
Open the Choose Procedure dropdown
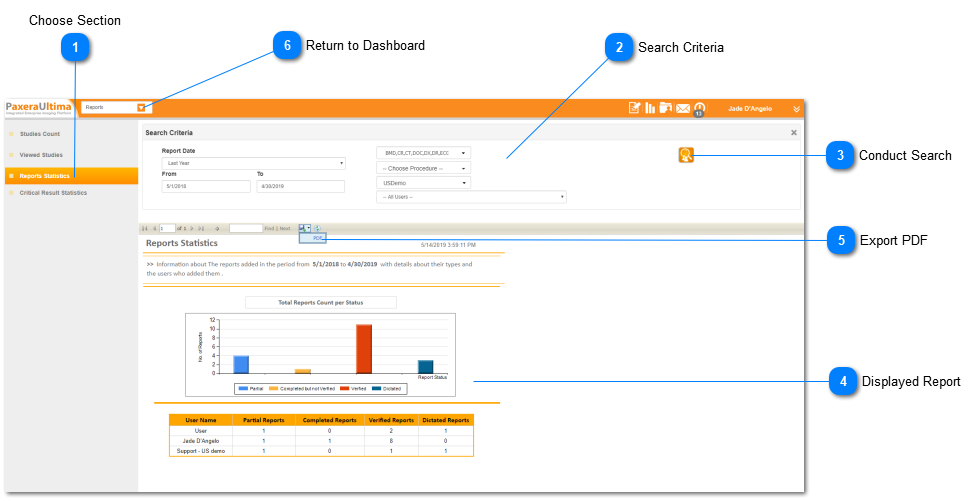click(x=423, y=168)
